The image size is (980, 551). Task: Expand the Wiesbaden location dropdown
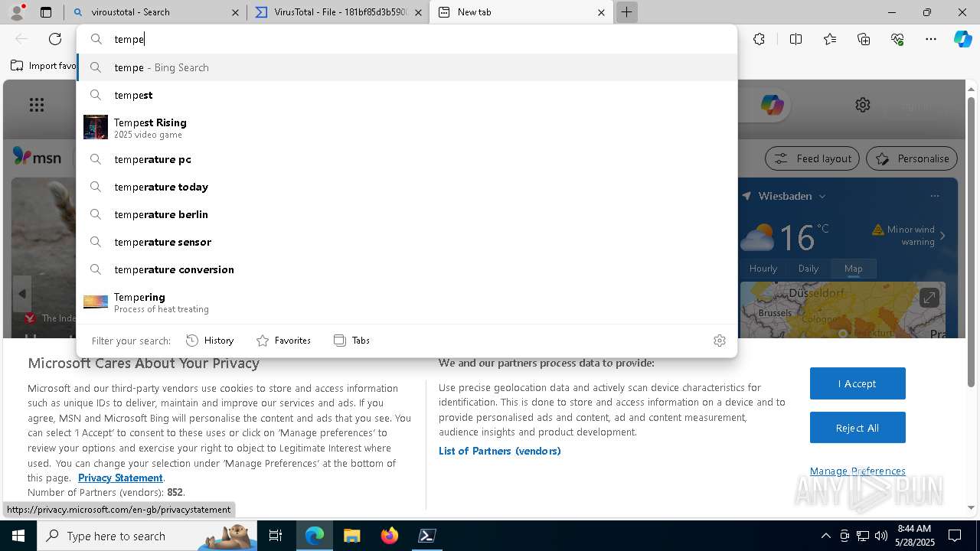[x=822, y=196]
